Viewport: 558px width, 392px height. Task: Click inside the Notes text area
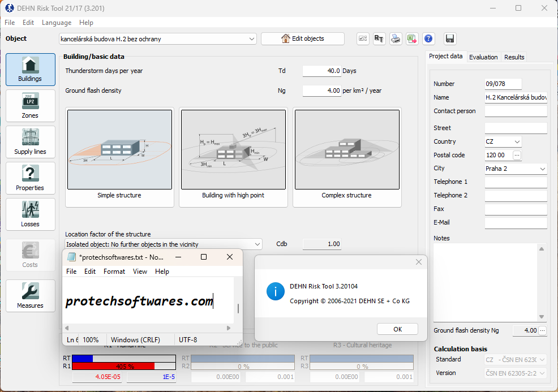pos(486,282)
